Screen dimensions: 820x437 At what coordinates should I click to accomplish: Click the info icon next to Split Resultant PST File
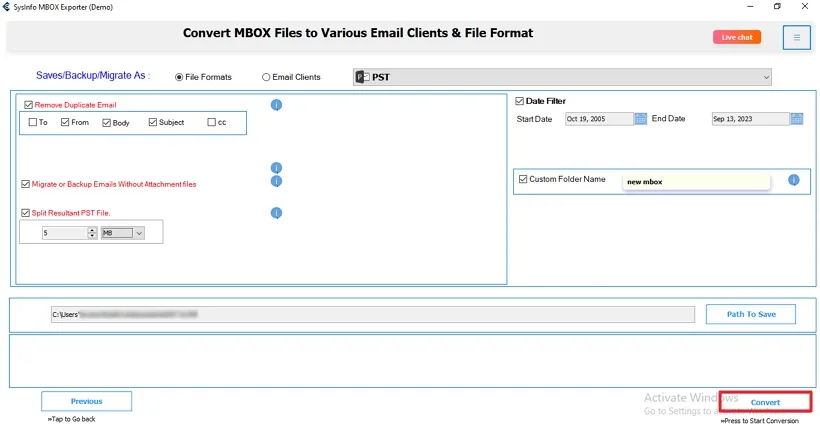pos(277,213)
